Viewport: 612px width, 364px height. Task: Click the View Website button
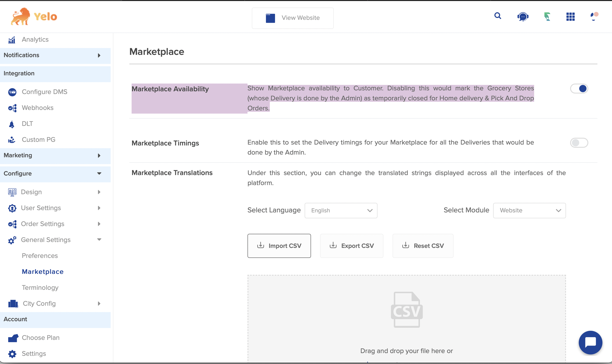(x=292, y=18)
